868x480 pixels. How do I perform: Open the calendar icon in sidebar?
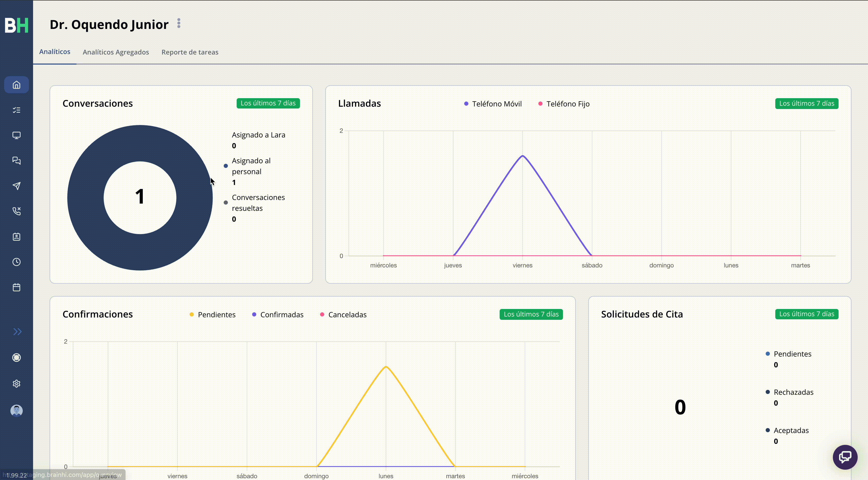click(x=16, y=287)
